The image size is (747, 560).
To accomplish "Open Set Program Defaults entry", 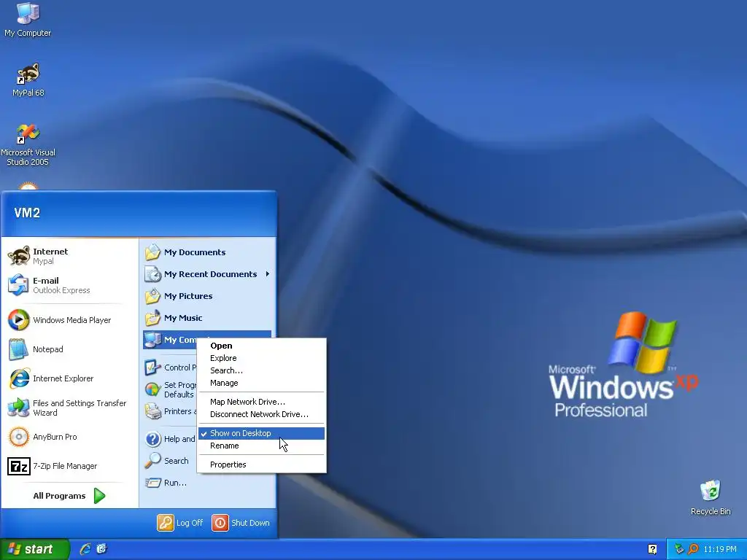I will pyautogui.click(x=170, y=389).
